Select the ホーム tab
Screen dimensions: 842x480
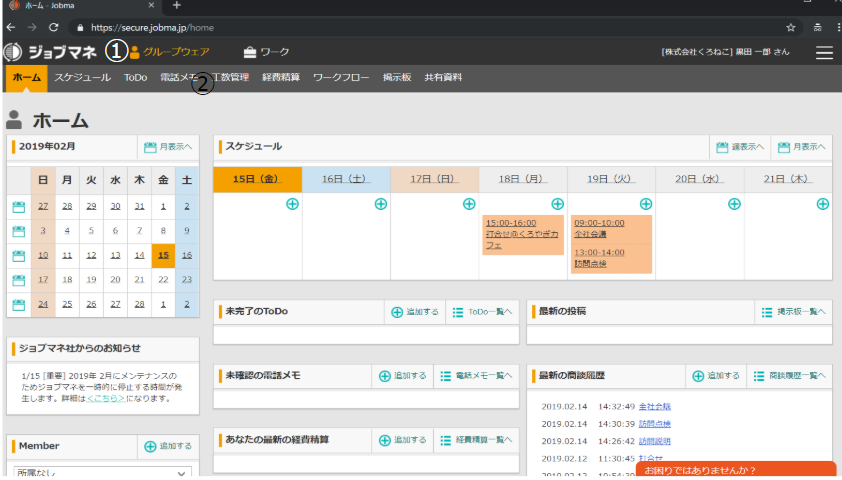(27, 78)
